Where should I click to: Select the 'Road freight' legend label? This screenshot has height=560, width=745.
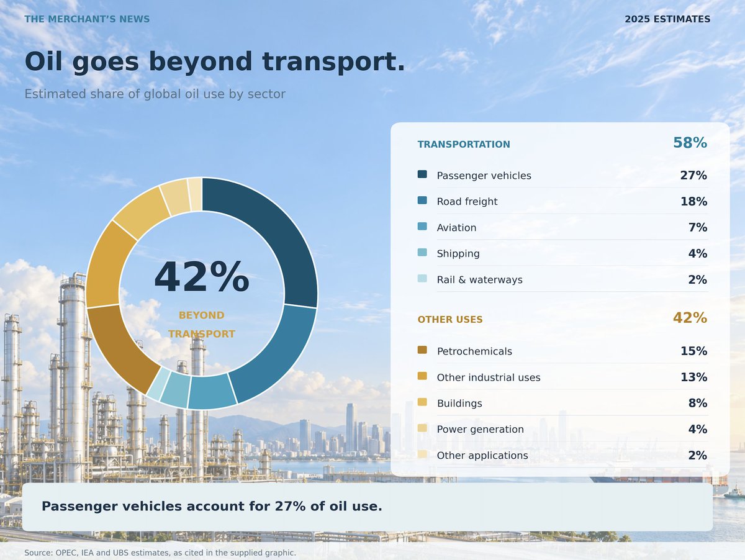pos(467,202)
